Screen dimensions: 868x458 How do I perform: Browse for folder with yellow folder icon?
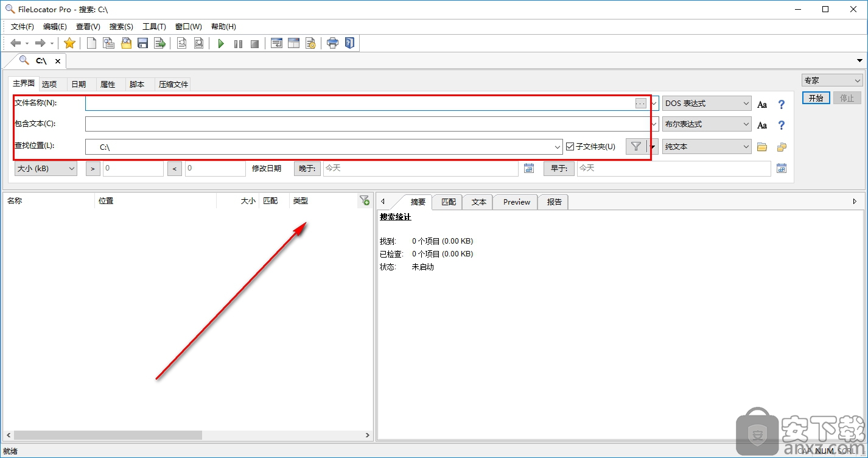[x=762, y=147]
